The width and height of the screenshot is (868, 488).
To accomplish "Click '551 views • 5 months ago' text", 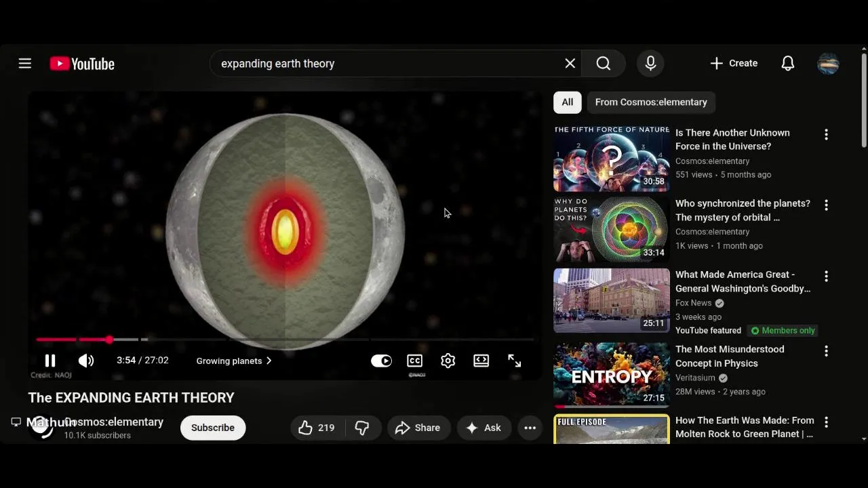I will pyautogui.click(x=723, y=175).
